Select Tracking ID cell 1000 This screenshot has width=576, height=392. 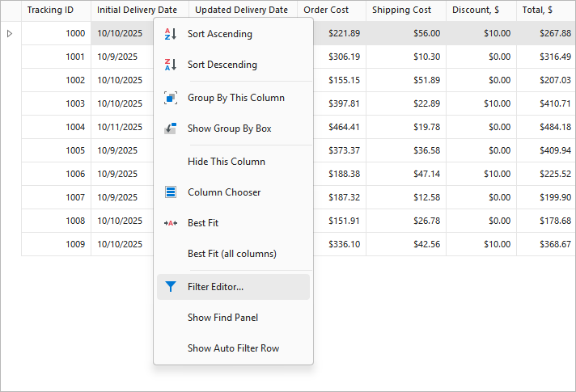pyautogui.click(x=56, y=33)
